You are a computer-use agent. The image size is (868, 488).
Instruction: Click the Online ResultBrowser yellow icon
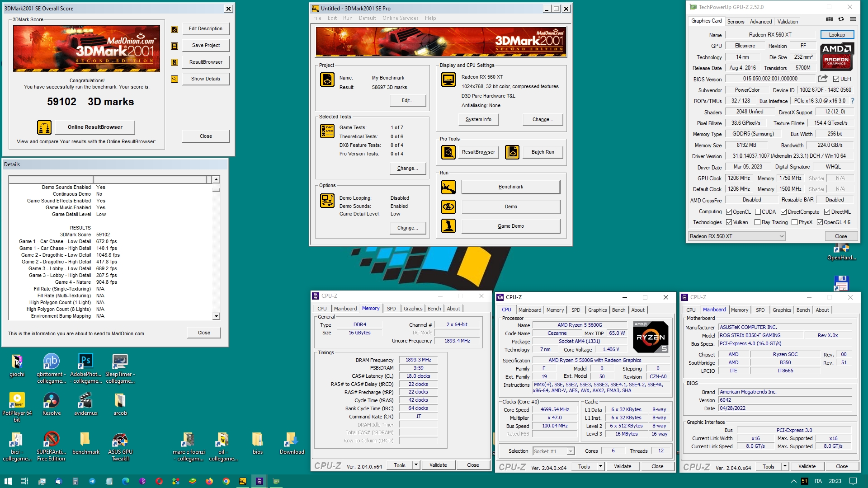point(44,127)
